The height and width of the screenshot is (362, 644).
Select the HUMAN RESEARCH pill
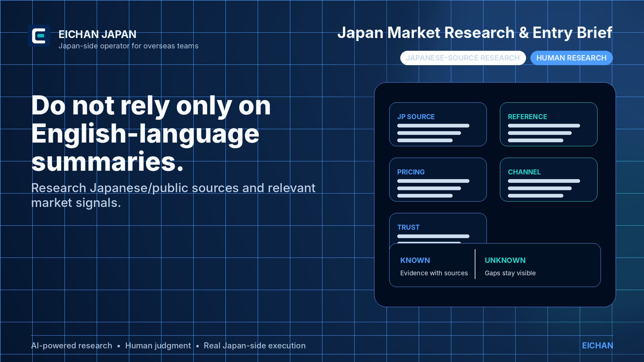pyautogui.click(x=572, y=58)
